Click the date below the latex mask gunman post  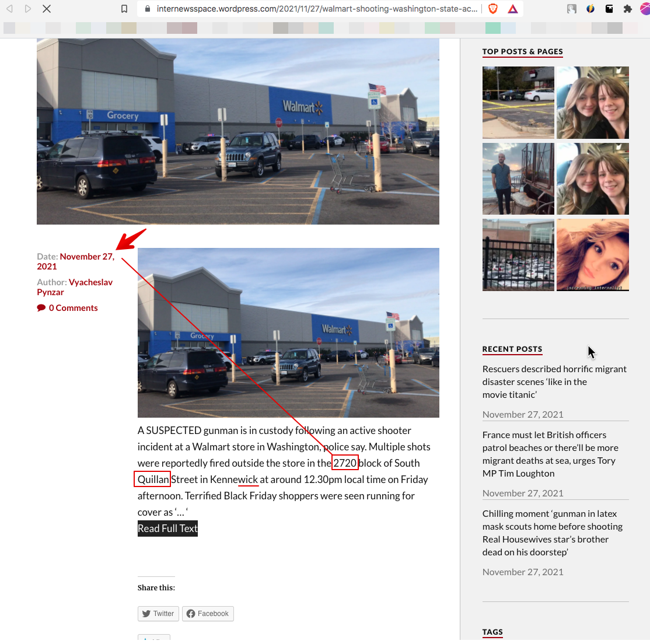[523, 572]
